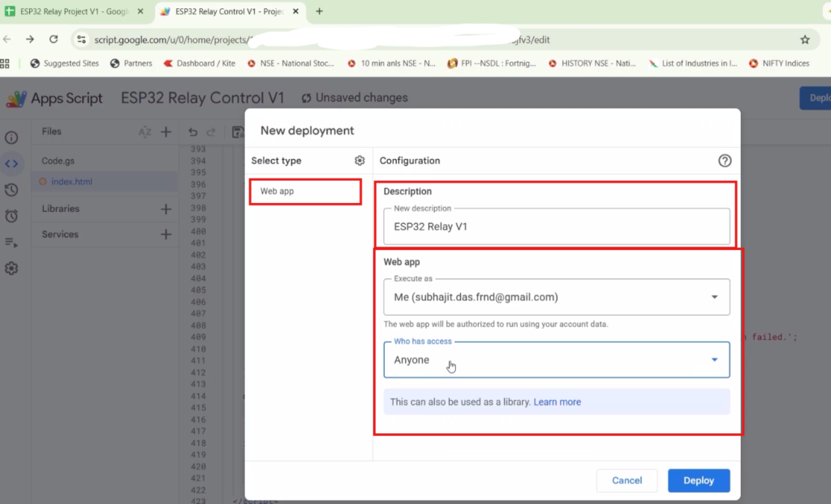
Task: Open NIFTY Indices bookmark
Action: pyautogui.click(x=779, y=63)
